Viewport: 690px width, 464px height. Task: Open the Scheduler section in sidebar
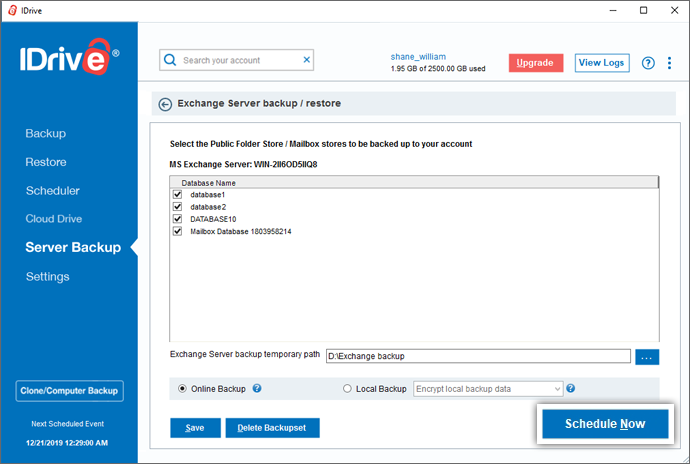[x=53, y=191]
